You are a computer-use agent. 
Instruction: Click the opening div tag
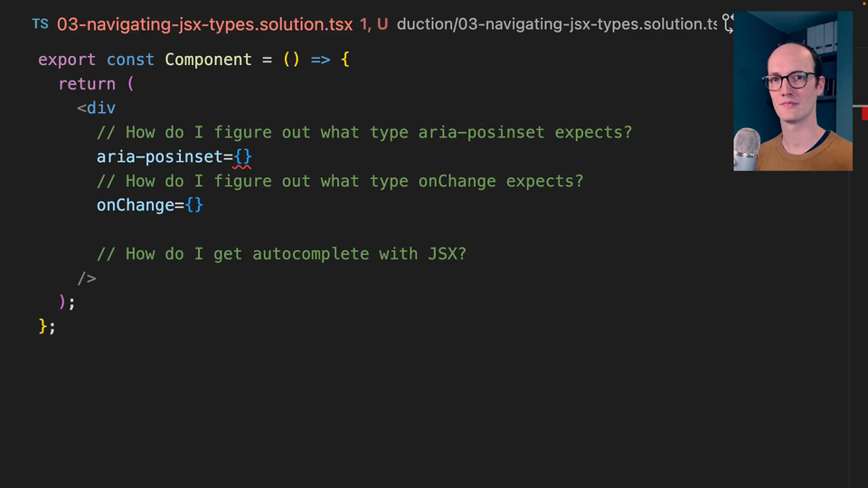[x=97, y=108]
